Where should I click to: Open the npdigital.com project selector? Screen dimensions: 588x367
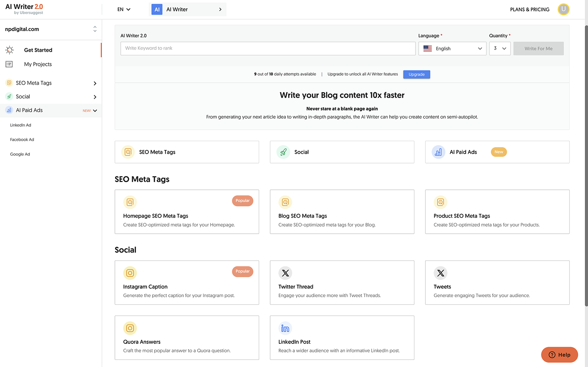pyautogui.click(x=51, y=29)
